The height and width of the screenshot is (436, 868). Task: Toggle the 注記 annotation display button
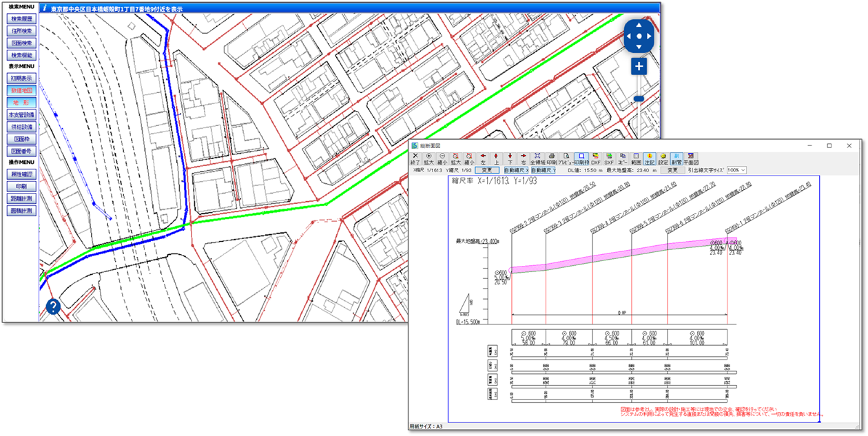pyautogui.click(x=650, y=158)
